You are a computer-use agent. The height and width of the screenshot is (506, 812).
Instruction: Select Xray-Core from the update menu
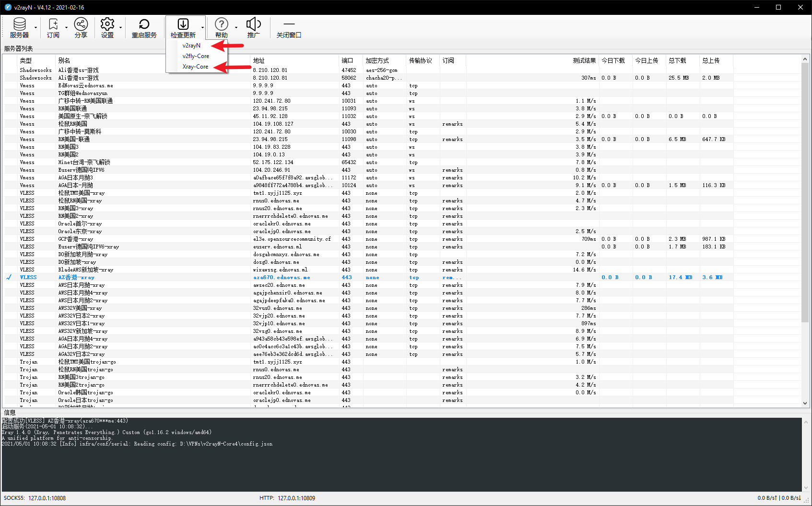coord(195,67)
